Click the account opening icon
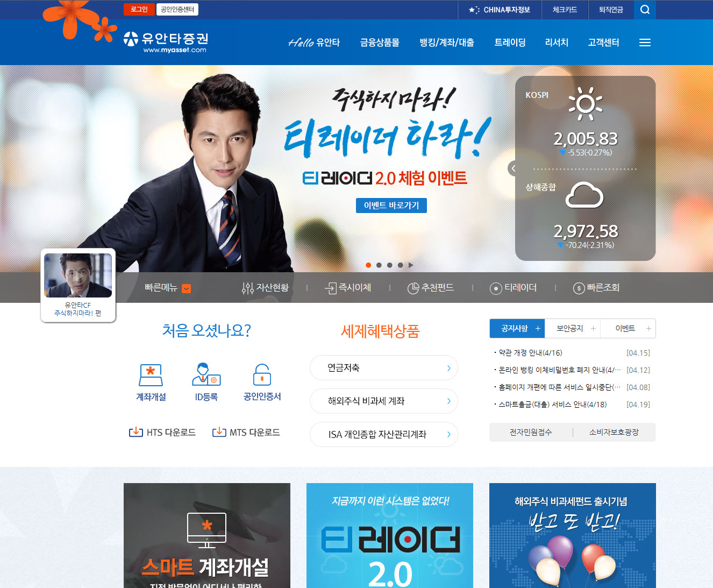The height and width of the screenshot is (588, 713). coord(151,375)
